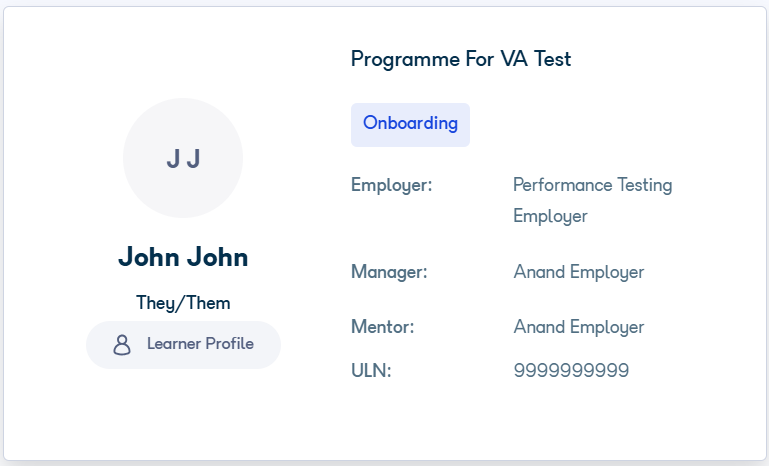Select the ULN number 9999999999
The image size is (769, 466).
(x=571, y=370)
